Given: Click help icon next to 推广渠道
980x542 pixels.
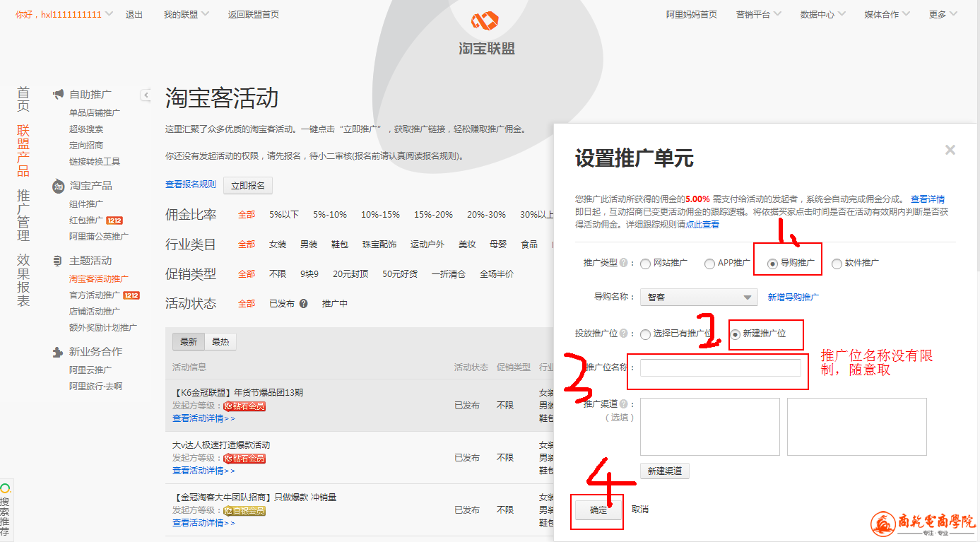Looking at the screenshot, I should (x=624, y=404).
